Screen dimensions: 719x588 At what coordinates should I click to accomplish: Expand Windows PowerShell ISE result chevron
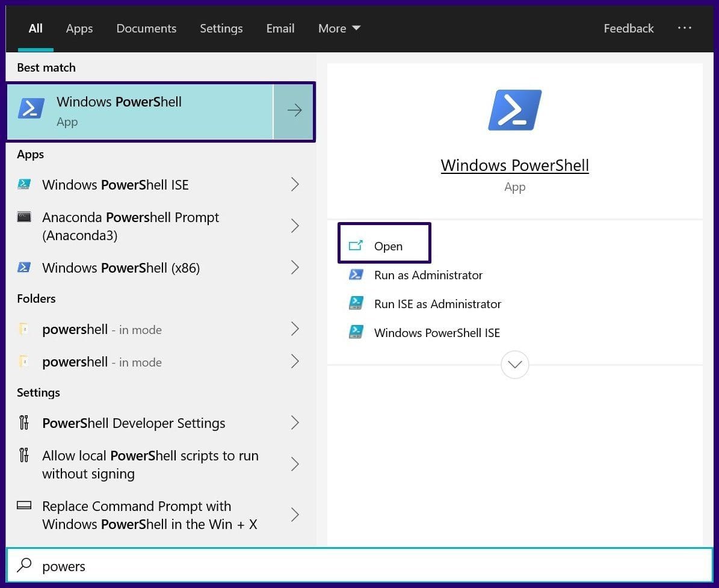click(x=295, y=184)
